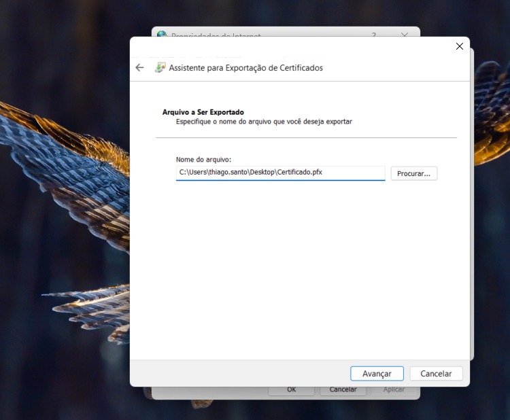Open file browser with Procurar button
This screenshot has width=510, height=420.
coord(413,173)
